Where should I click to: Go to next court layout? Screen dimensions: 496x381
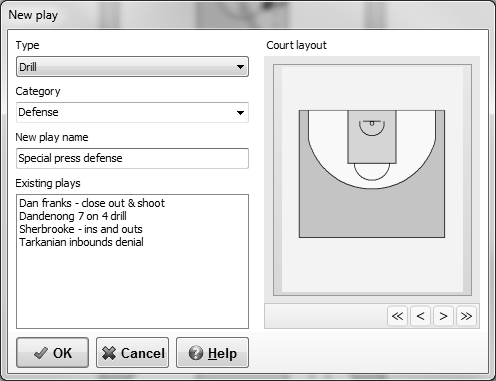(x=443, y=316)
